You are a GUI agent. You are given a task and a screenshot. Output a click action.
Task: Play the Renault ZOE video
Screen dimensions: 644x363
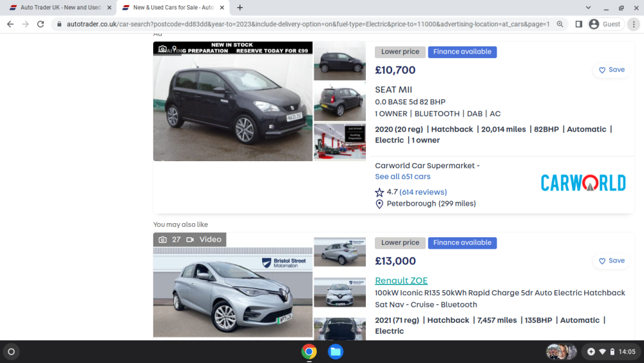[x=204, y=240]
